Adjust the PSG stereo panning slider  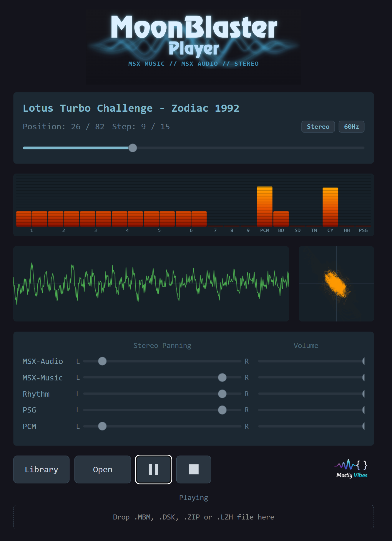pyautogui.click(x=162, y=410)
